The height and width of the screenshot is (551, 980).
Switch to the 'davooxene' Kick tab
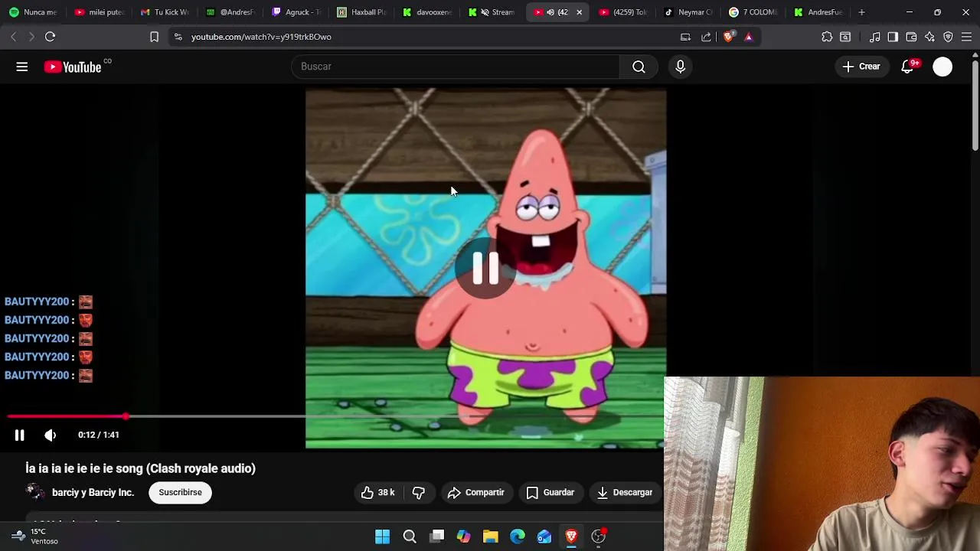point(428,12)
